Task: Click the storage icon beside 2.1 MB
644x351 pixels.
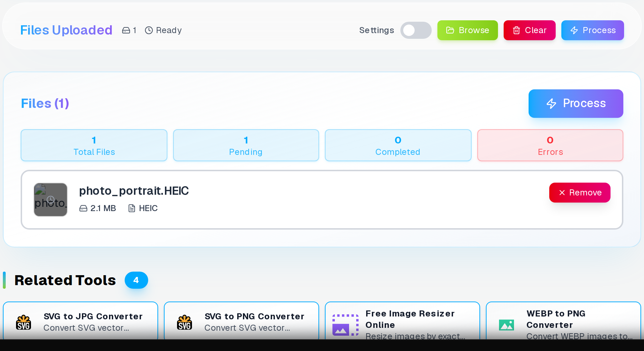Action: [83, 208]
